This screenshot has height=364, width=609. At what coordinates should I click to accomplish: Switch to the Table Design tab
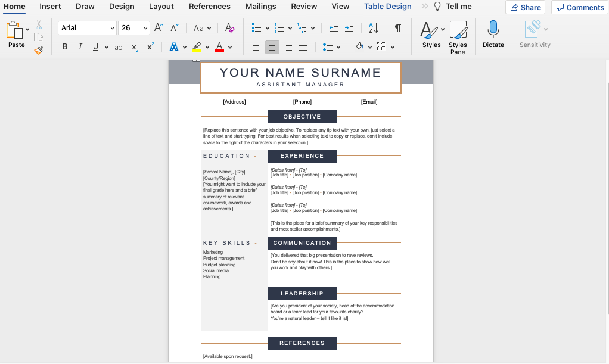point(388,7)
